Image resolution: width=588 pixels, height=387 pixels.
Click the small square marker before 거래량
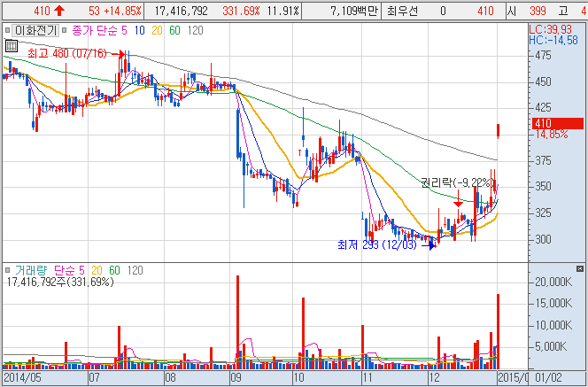tap(7, 270)
